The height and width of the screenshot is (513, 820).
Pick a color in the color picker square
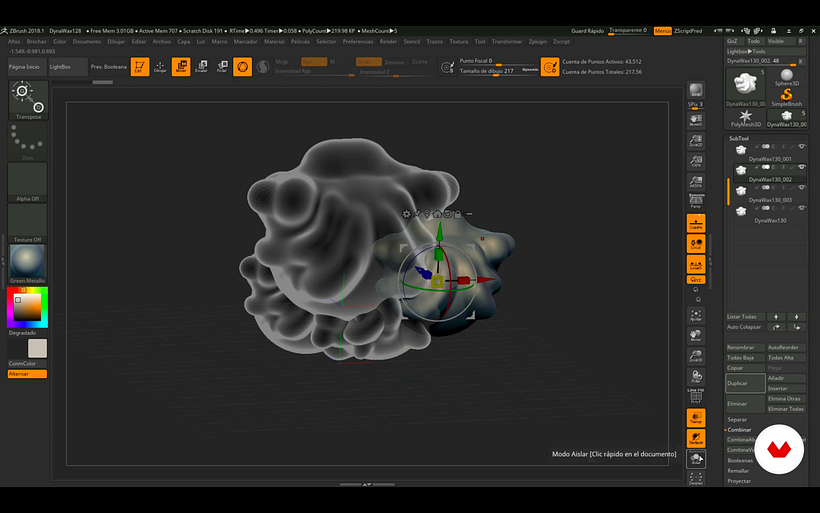coord(27,307)
